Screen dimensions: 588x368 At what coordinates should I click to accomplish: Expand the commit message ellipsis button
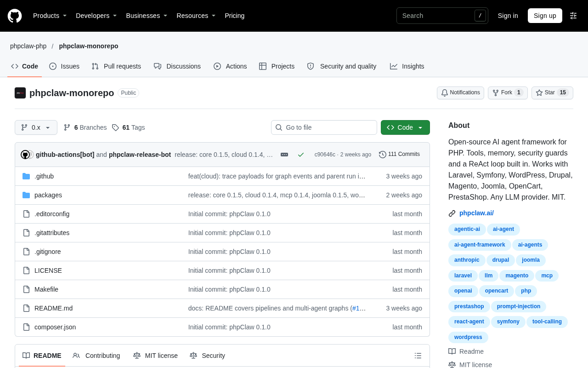point(284,155)
